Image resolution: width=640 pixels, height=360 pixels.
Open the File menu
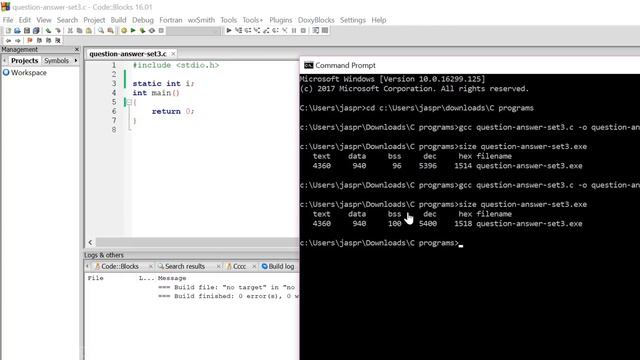pos(8,20)
